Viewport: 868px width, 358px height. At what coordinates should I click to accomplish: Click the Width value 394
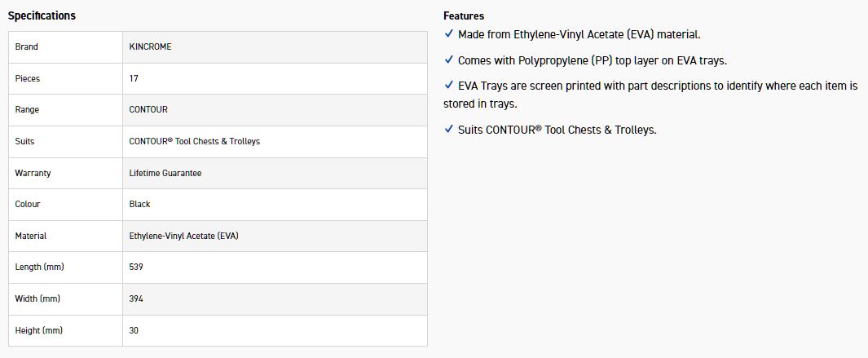tap(136, 298)
